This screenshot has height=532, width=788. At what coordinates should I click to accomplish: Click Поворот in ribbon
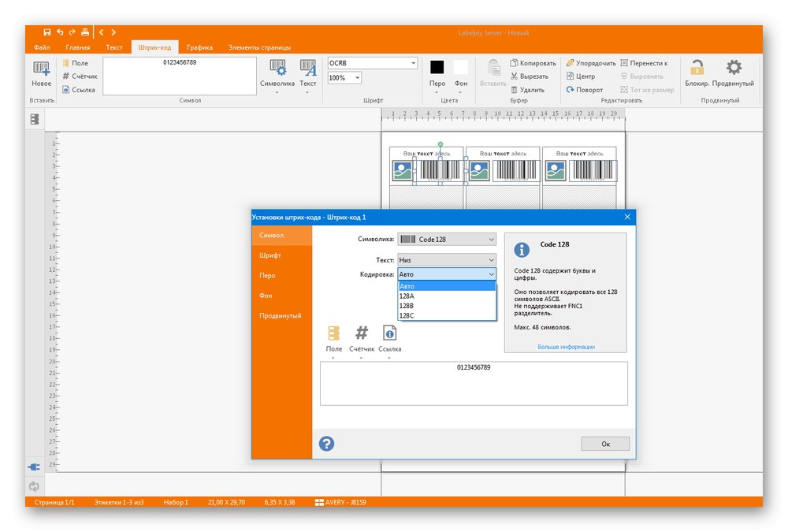click(584, 90)
